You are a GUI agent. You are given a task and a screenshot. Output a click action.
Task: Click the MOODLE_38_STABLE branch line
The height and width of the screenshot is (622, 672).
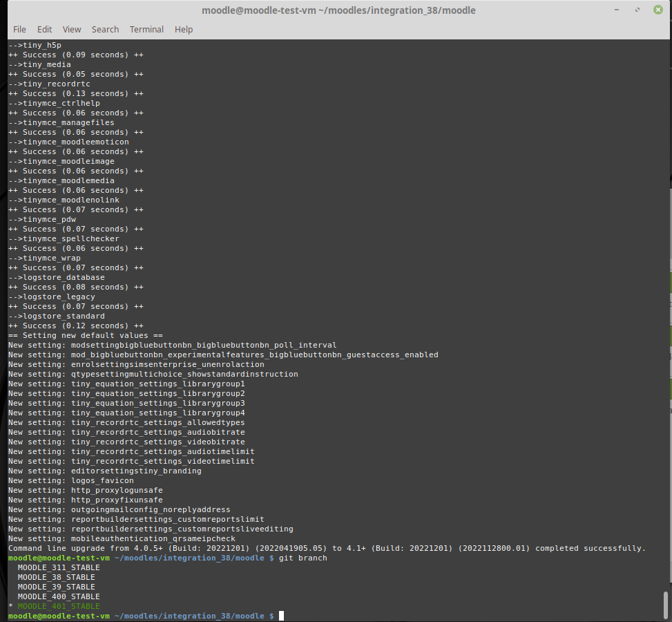56,577
